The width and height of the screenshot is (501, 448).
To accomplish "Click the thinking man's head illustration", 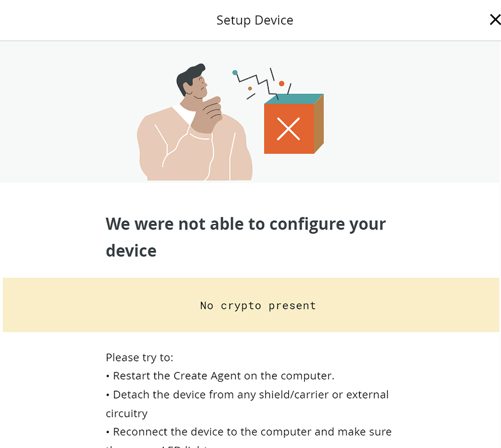I will (191, 81).
